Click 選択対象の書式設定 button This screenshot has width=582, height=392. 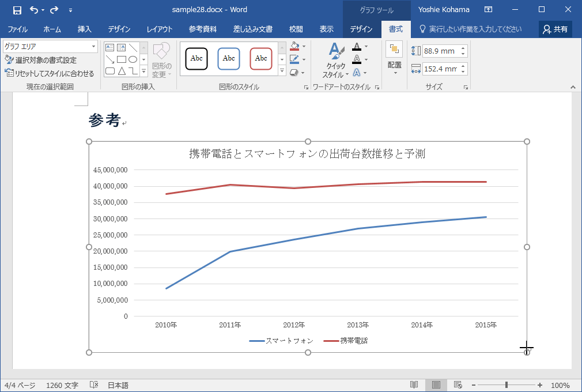(41, 60)
